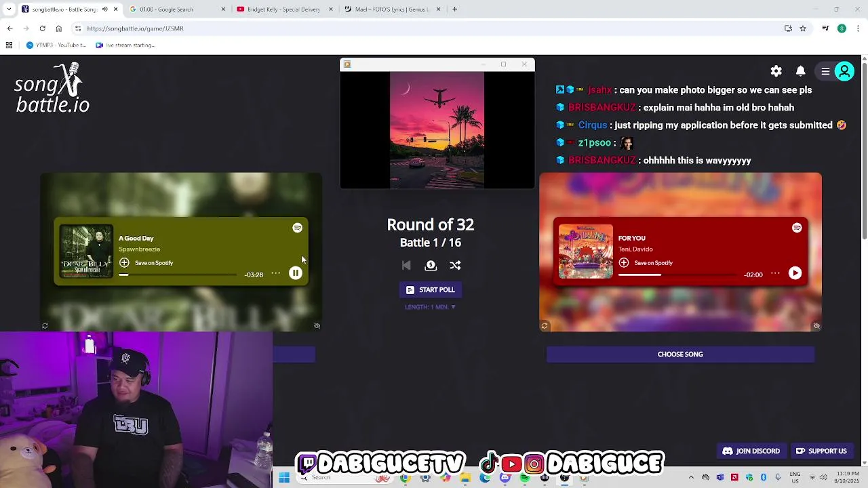Image resolution: width=868 pixels, height=488 pixels.
Task: Open the live stream starting bookmark
Action: point(125,45)
